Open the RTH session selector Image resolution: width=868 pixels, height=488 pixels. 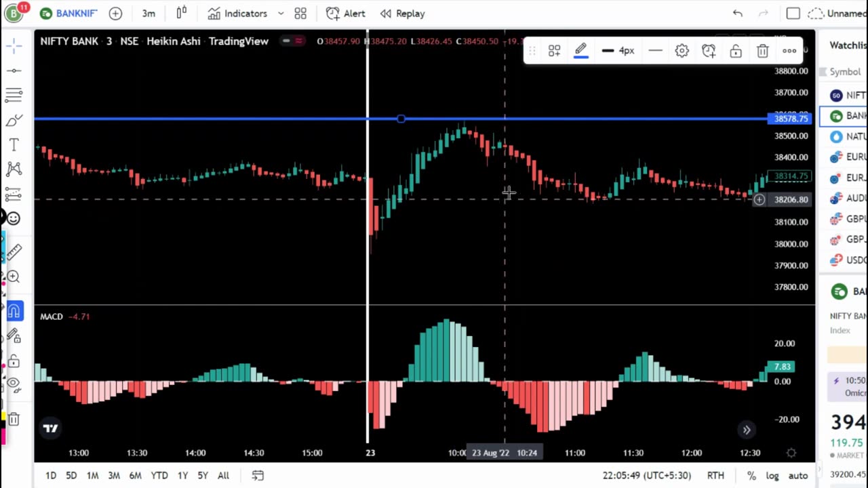coord(715,476)
